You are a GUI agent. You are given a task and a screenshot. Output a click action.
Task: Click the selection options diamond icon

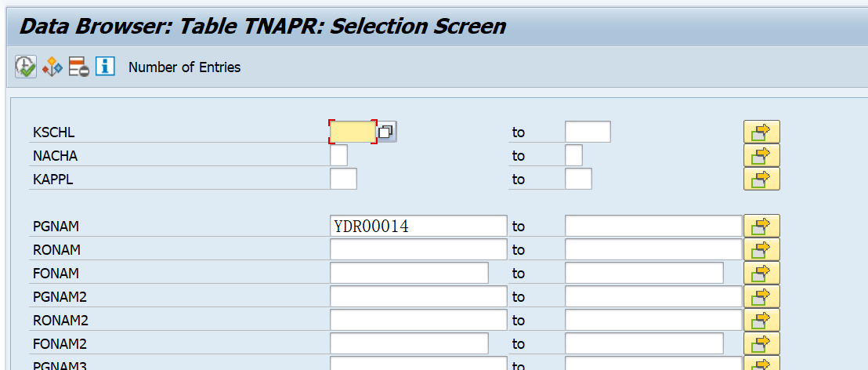pos(52,67)
